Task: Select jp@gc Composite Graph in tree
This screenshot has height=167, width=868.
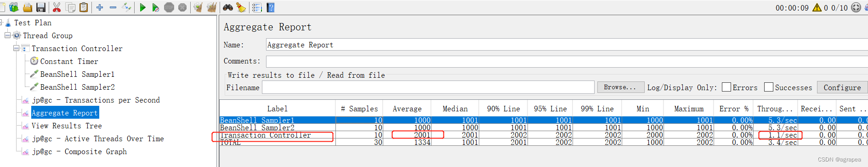Action: tap(79, 151)
